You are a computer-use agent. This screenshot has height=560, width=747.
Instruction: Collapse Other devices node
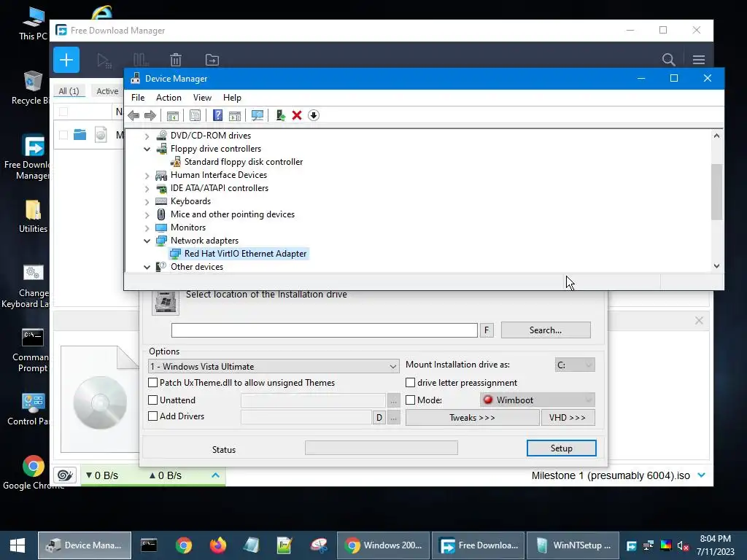pos(147,267)
